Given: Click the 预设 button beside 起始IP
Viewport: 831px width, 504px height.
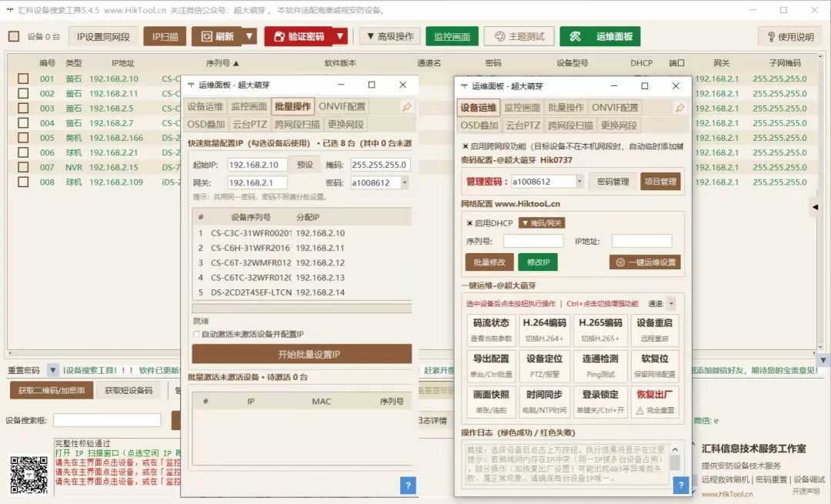Looking at the screenshot, I should click(x=305, y=165).
